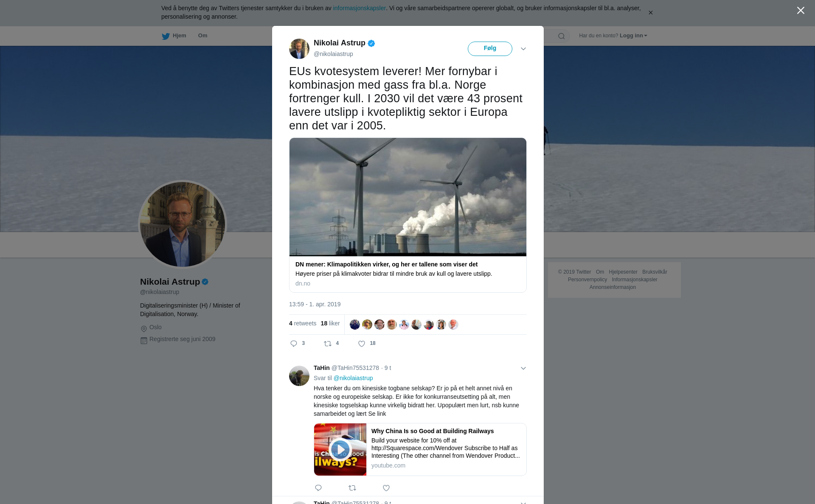The height and width of the screenshot is (504, 815).
Task: Click the reply icon under TaHin's reply
Action: click(x=318, y=488)
